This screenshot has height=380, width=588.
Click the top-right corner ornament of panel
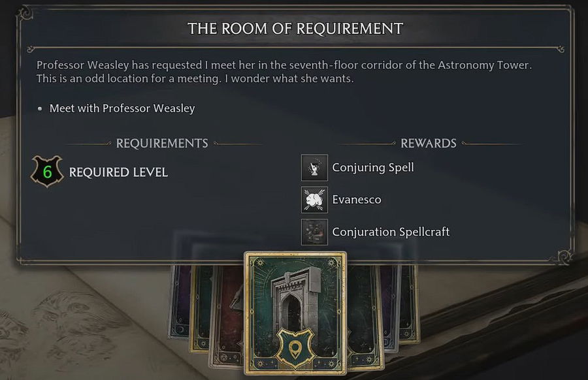click(563, 14)
